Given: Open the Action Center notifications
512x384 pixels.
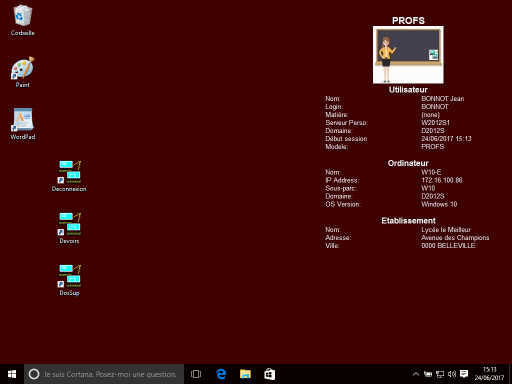Looking at the screenshot, I should 464,374.
